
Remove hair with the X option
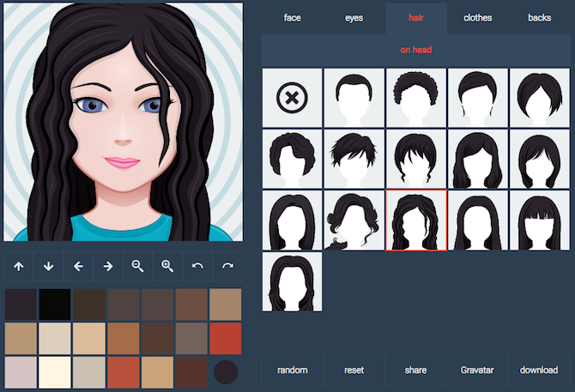point(293,99)
